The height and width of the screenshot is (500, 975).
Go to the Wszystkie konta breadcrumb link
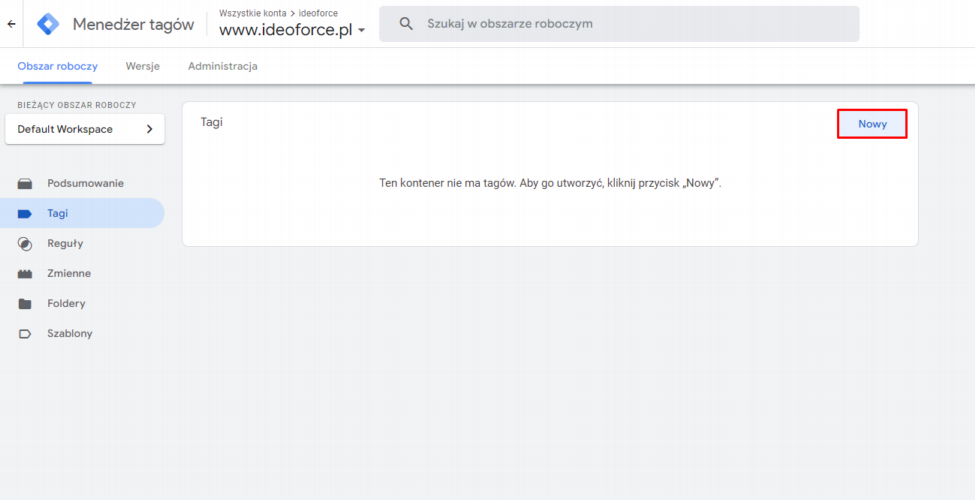tap(252, 13)
